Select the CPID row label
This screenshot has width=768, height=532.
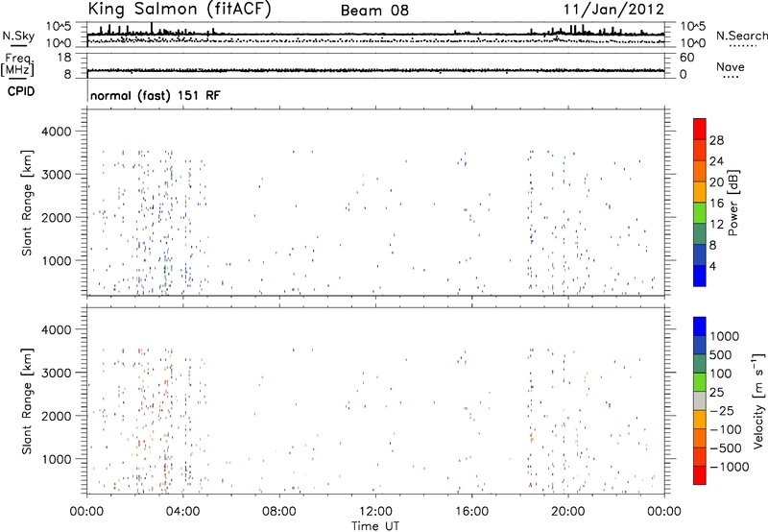(x=21, y=91)
